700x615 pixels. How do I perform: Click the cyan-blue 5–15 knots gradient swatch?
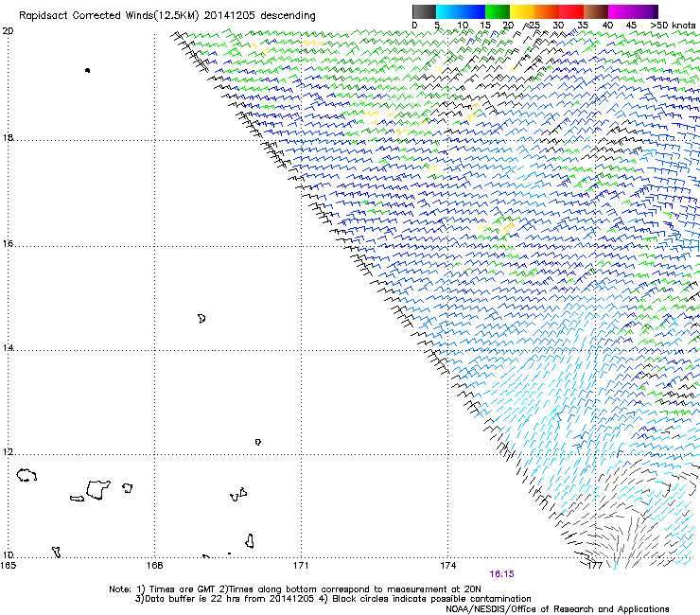click(461, 11)
